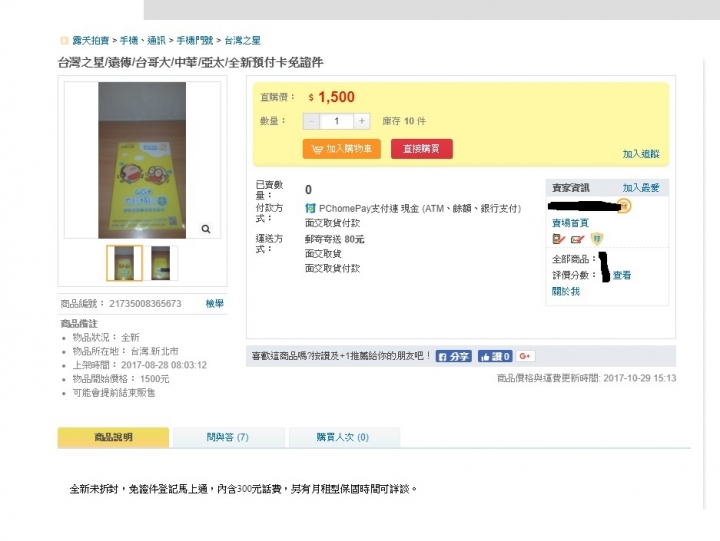The height and width of the screenshot is (541, 720).
Task: Click the 檢舉 report link
Action: pos(214,303)
